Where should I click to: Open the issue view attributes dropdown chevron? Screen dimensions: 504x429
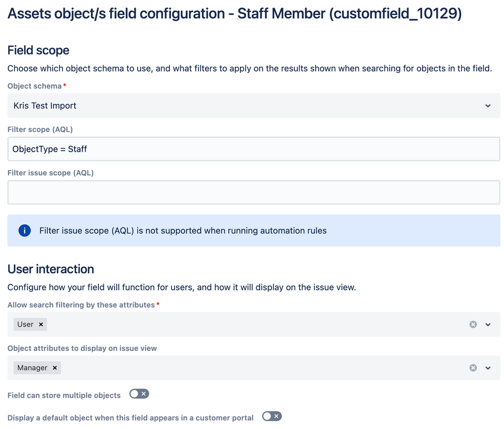(x=488, y=368)
